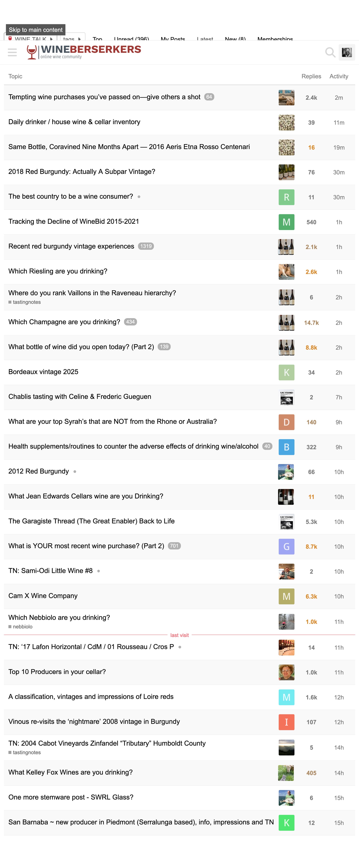Click blue B avatar on Health supplements topic
The image size is (359, 868).
click(286, 447)
